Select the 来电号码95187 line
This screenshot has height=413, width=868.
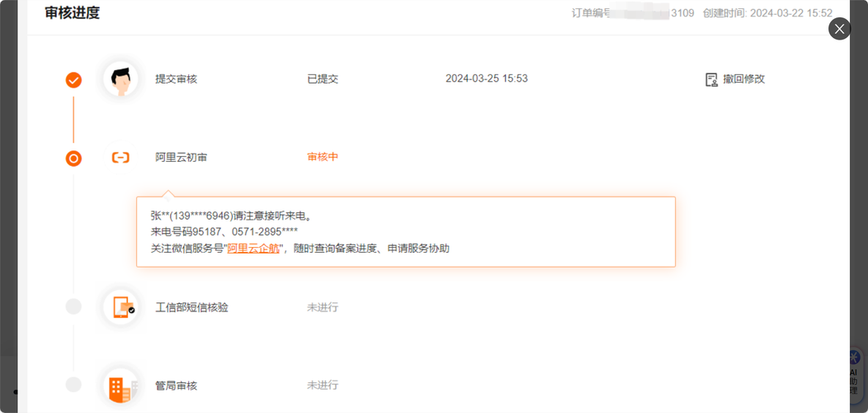[224, 232]
